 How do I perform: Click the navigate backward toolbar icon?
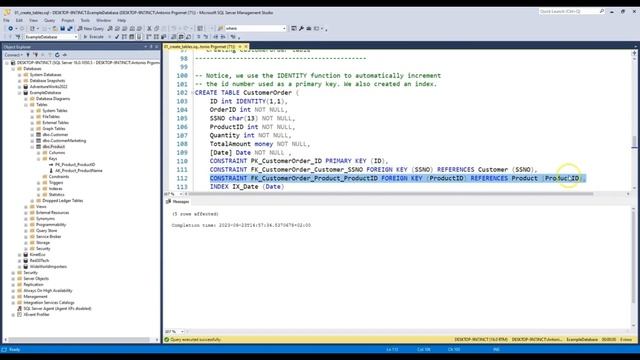coord(11,29)
